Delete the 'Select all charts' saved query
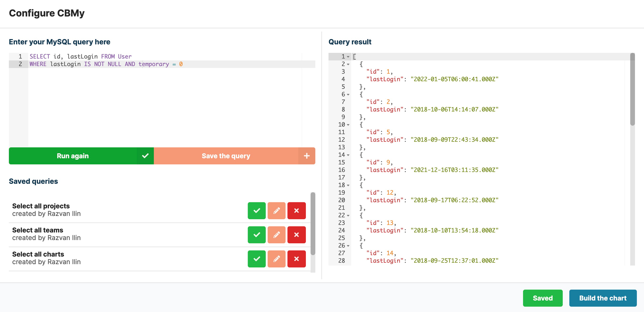Viewport: 644px width, 312px height. coord(297,259)
